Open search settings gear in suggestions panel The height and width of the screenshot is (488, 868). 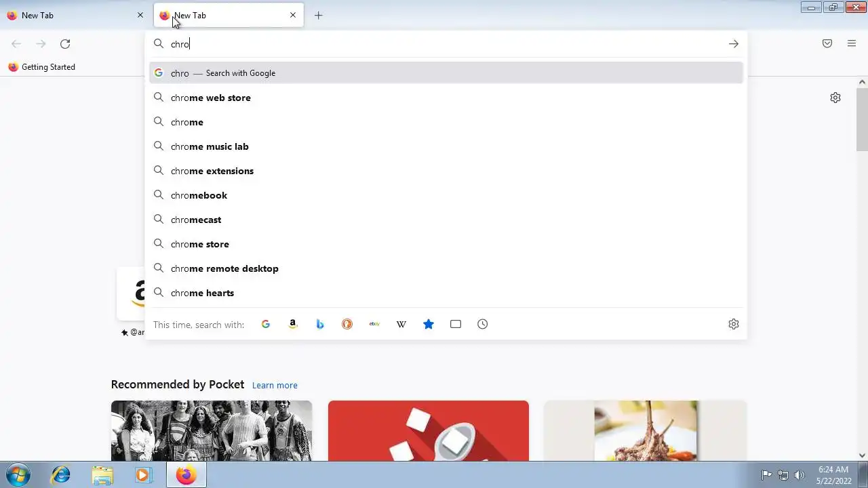click(734, 324)
